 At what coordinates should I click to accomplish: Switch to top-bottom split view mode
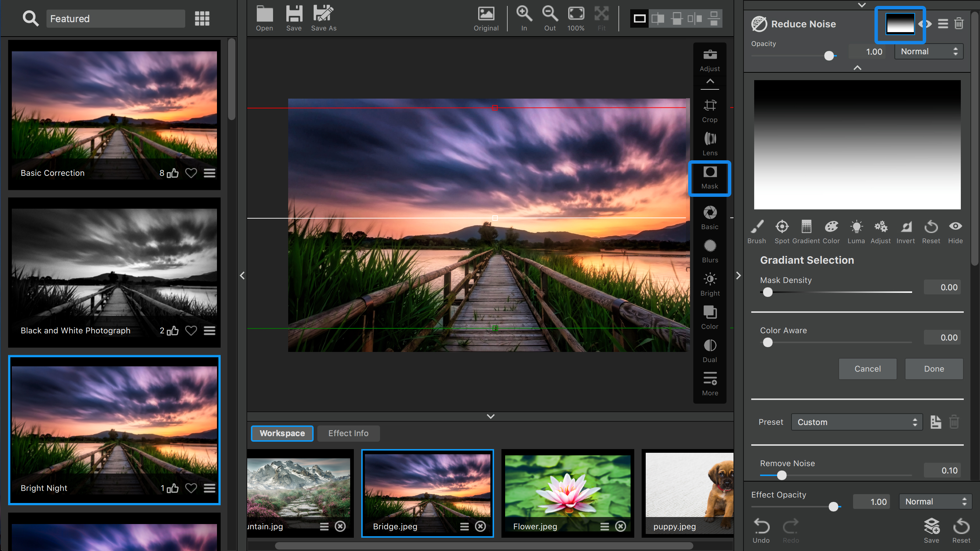coord(677,18)
